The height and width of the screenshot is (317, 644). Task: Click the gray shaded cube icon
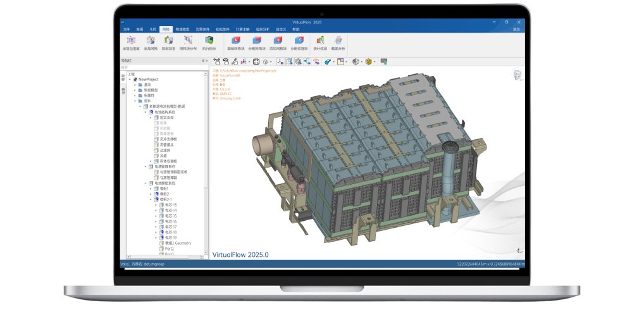[356, 61]
